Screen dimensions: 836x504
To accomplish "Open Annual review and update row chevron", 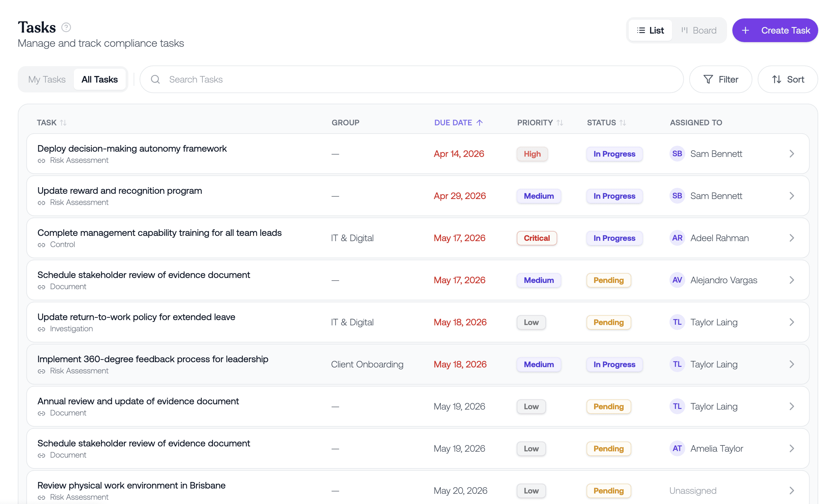I will point(792,406).
